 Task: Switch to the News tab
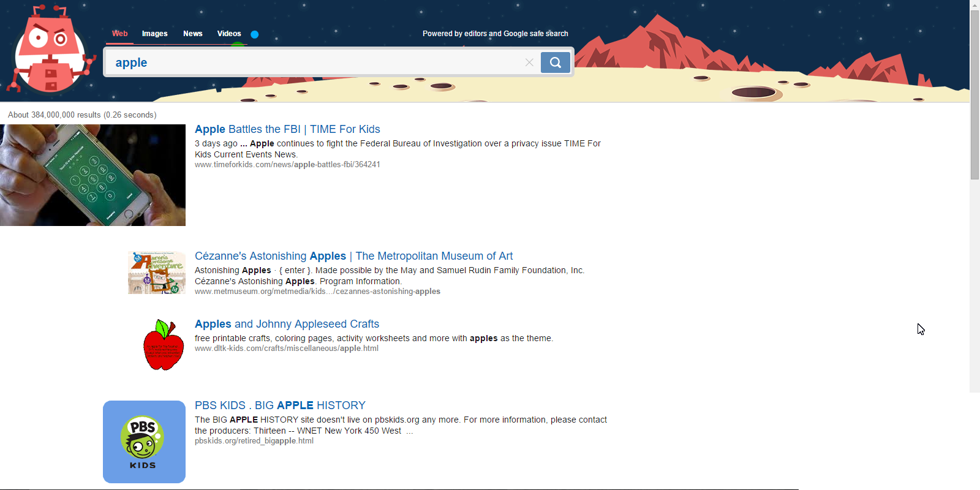pyautogui.click(x=192, y=34)
